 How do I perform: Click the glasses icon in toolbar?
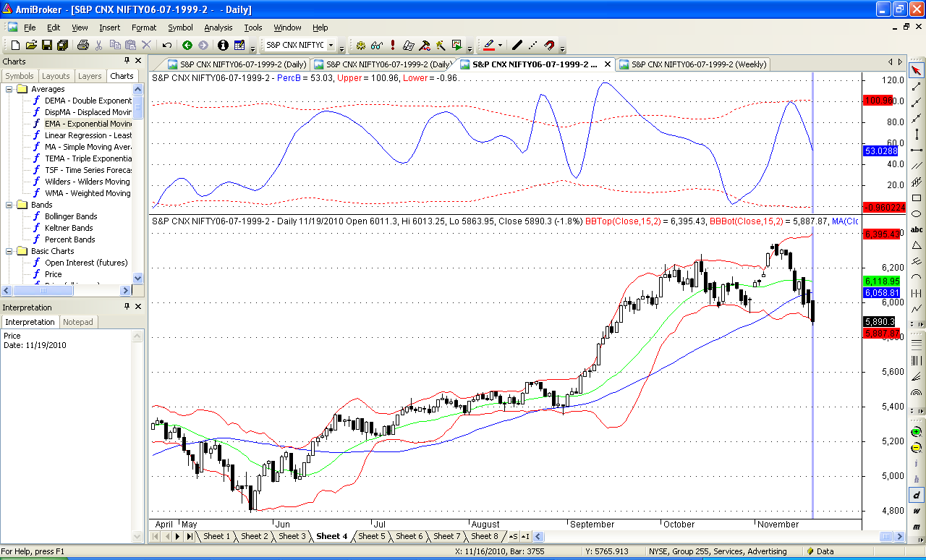coord(377,45)
